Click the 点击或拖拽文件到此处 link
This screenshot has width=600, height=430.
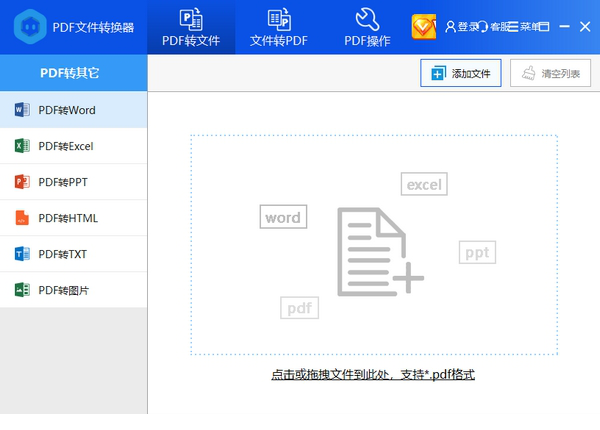(373, 375)
